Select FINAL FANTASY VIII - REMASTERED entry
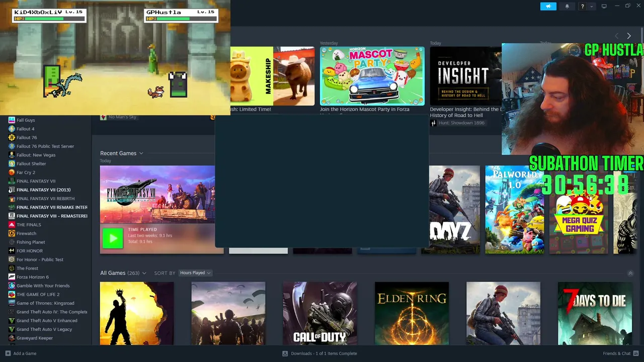This screenshot has height=362, width=644. coord(52,216)
